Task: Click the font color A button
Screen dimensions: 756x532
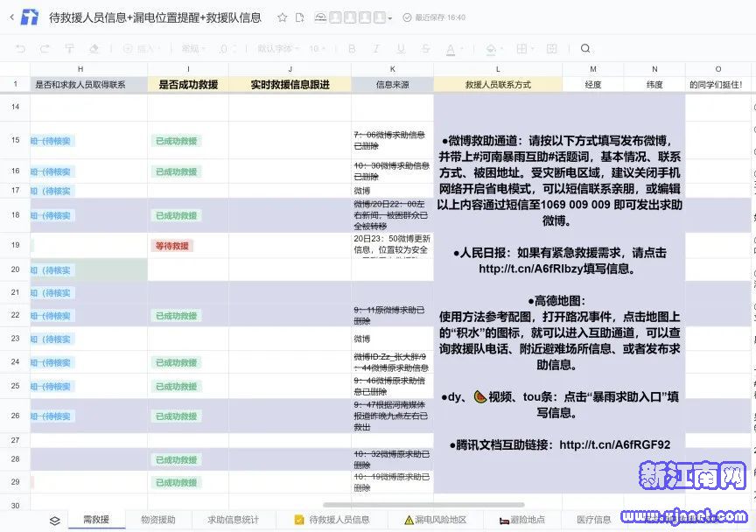Action: [451, 49]
